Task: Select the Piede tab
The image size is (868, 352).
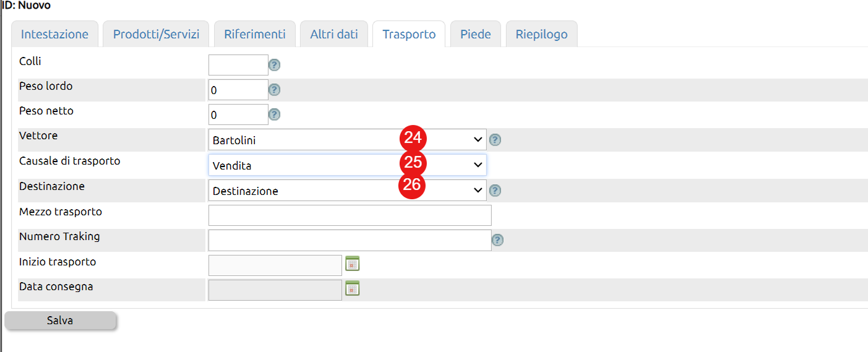Action: (x=476, y=34)
